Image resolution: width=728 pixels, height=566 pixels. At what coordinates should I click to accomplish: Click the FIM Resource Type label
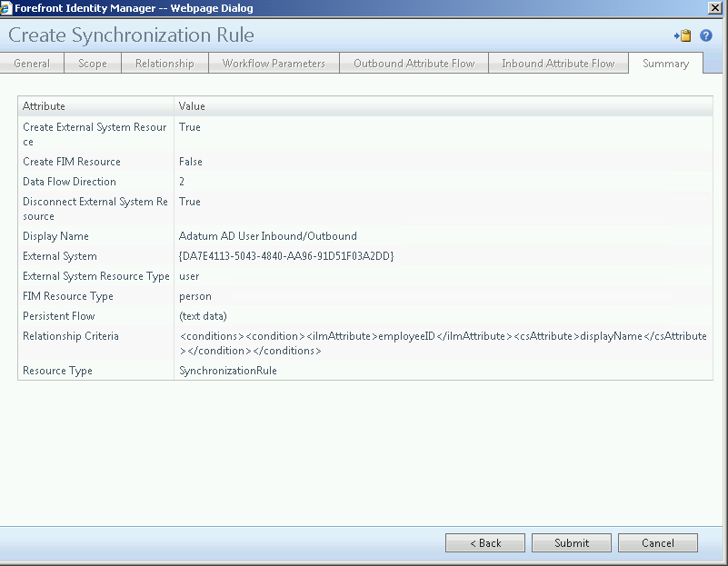pos(68,296)
